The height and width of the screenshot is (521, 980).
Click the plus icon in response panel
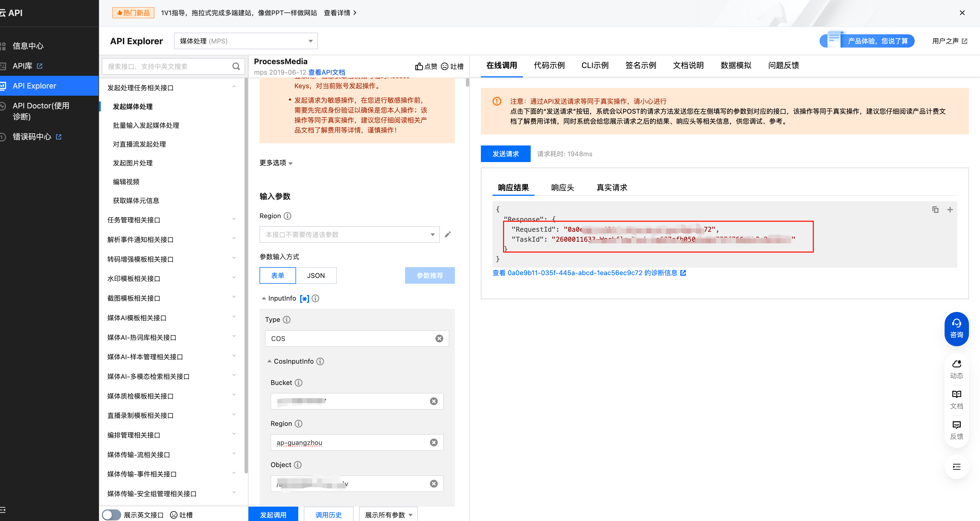(950, 210)
